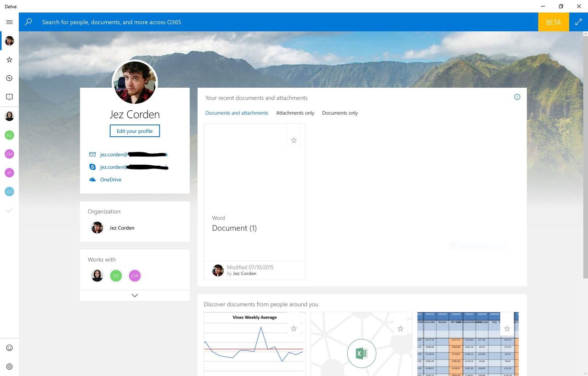This screenshot has width=588, height=376.
Task: Open the OneDrive link
Action: click(x=111, y=180)
